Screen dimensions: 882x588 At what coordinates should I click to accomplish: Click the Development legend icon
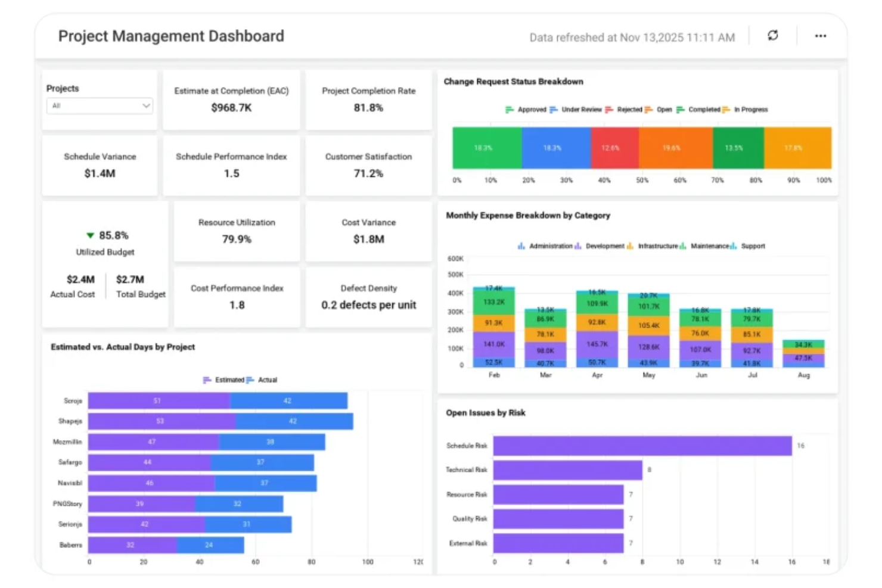[x=577, y=245]
